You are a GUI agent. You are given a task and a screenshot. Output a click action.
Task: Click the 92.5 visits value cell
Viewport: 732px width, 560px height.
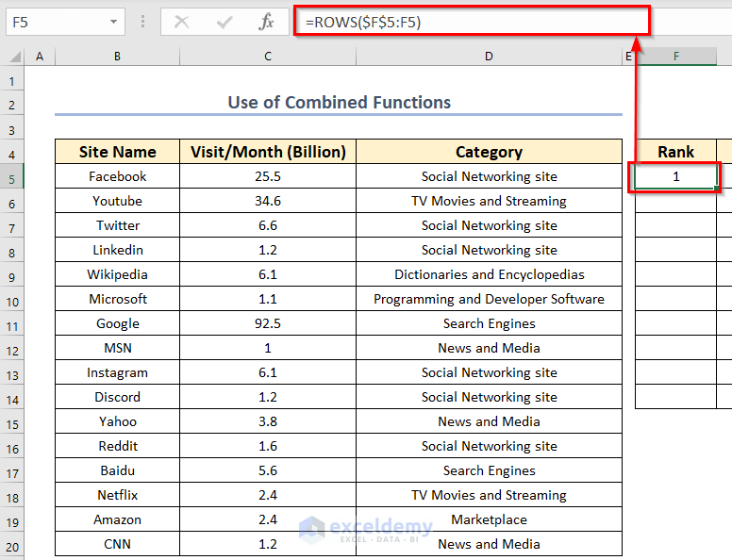pyautogui.click(x=268, y=323)
